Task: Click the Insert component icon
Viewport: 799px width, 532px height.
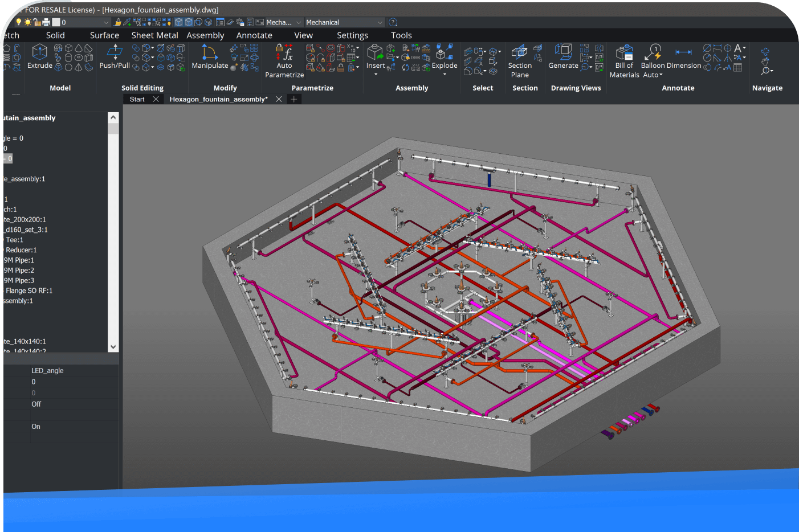Action: [x=375, y=52]
